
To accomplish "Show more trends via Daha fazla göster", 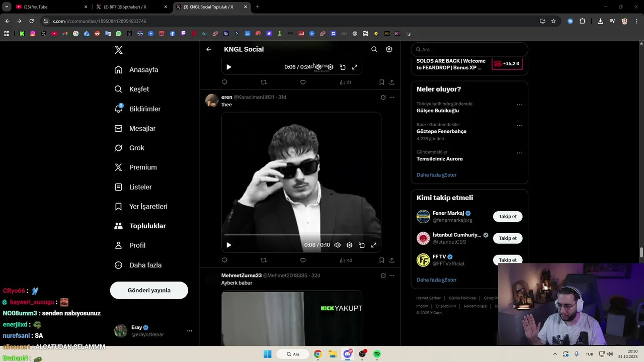I will click(437, 175).
